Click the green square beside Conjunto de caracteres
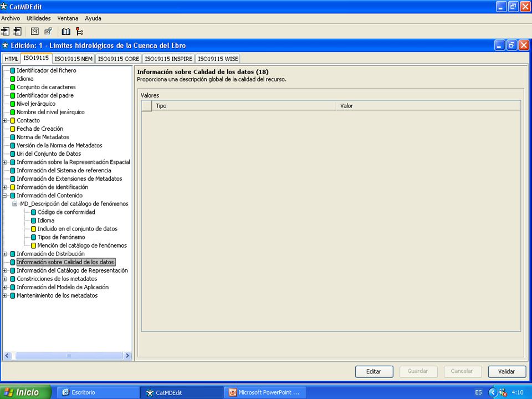 pos(13,87)
